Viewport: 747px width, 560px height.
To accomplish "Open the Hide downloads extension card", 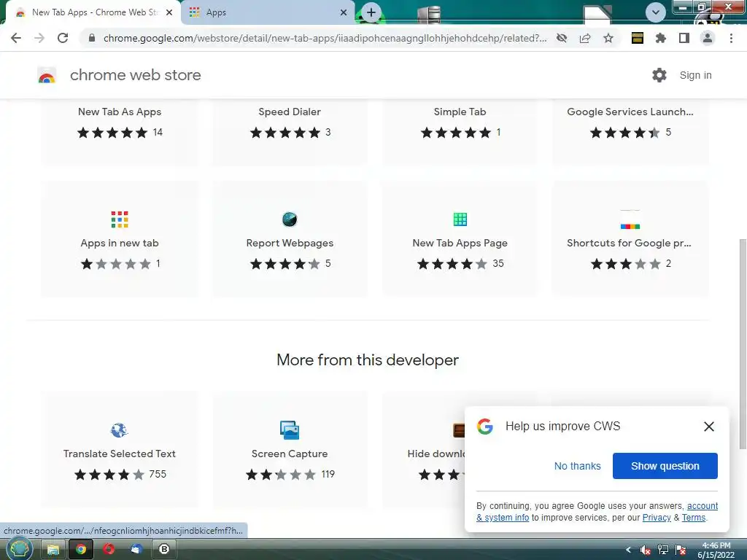I will [424, 448].
